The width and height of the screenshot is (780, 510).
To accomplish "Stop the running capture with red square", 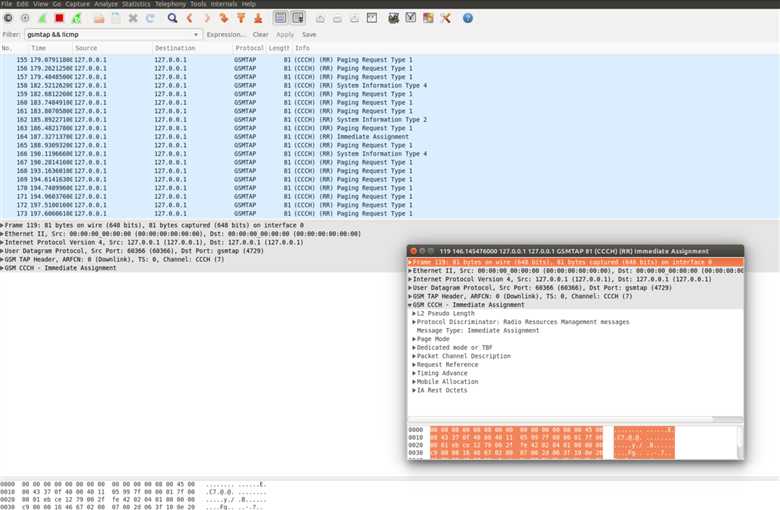I will (x=59, y=18).
